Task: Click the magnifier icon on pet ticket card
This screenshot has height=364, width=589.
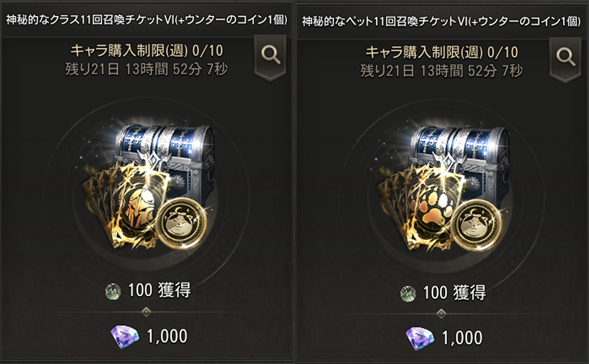Action: tap(565, 58)
